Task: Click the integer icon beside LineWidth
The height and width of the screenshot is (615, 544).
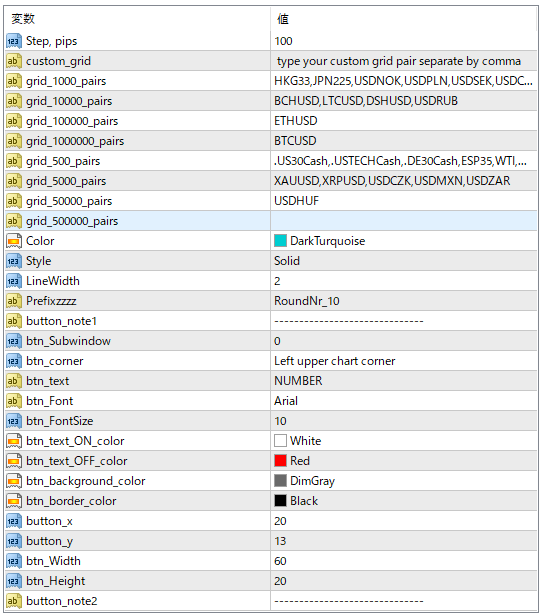Action: click(x=14, y=281)
